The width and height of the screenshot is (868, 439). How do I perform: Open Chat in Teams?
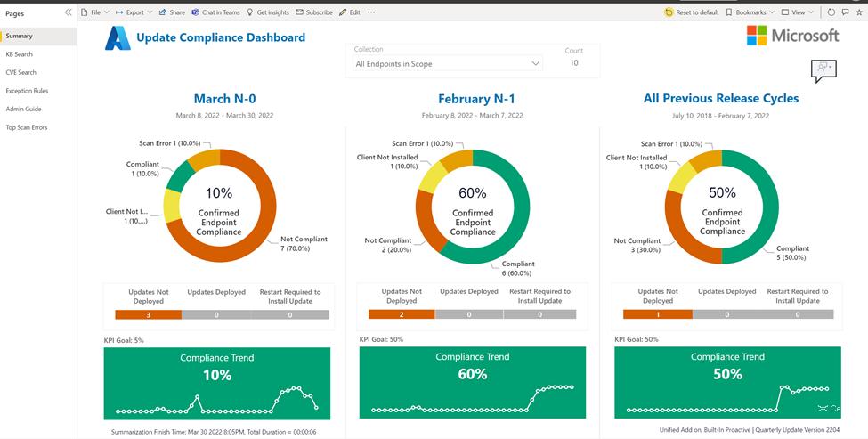tap(215, 12)
